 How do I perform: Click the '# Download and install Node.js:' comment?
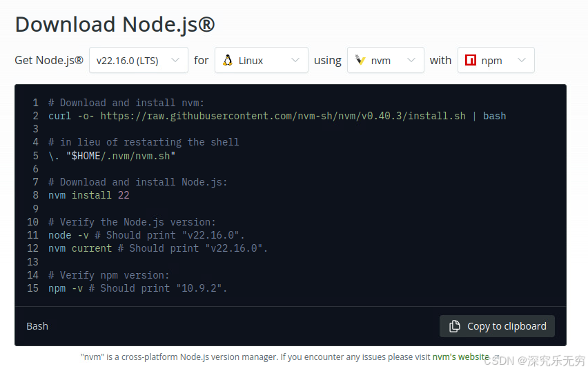pyautogui.click(x=137, y=182)
